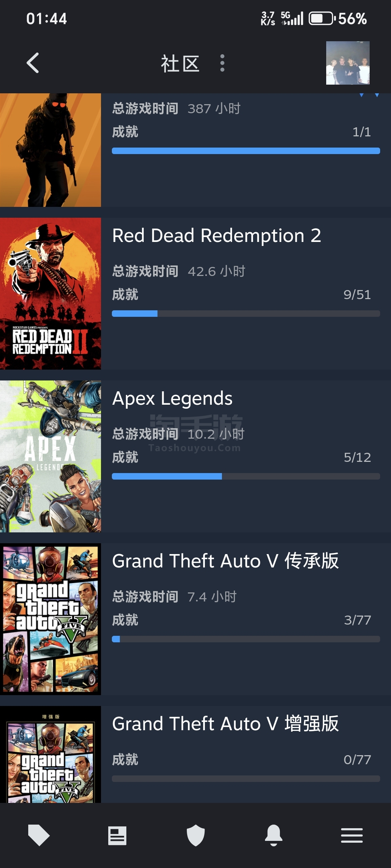Image resolution: width=391 pixels, height=868 pixels.
Task: Tap the 社区 header title
Action: click(180, 64)
